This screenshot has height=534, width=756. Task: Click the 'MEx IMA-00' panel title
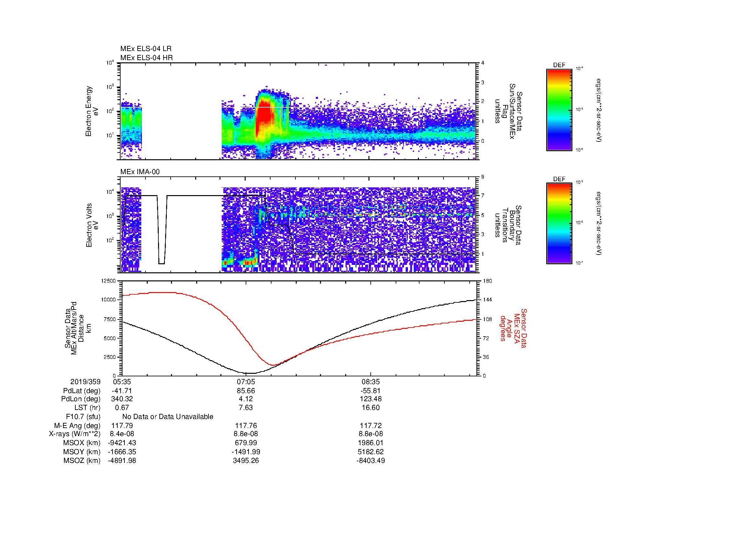pos(140,172)
